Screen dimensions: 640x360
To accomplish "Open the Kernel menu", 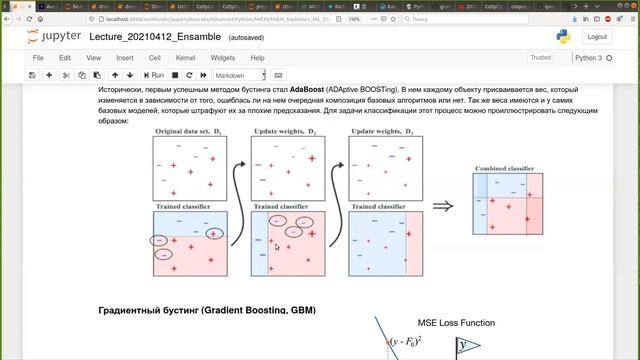I will [185, 58].
